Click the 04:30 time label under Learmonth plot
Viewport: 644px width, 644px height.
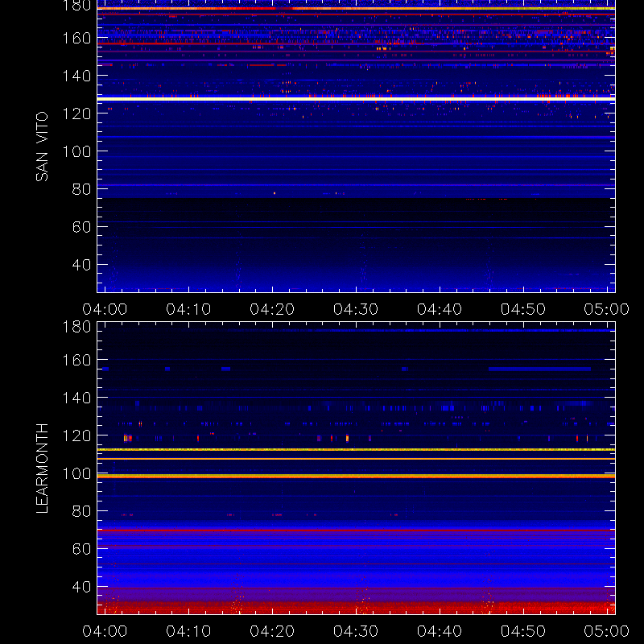click(x=356, y=631)
